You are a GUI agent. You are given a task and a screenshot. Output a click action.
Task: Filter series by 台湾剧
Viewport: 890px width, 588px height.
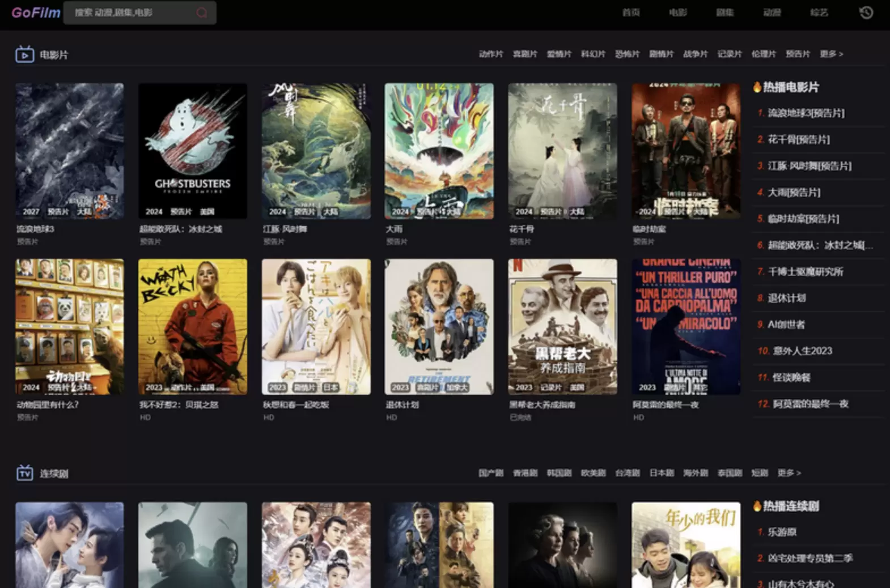point(627,472)
